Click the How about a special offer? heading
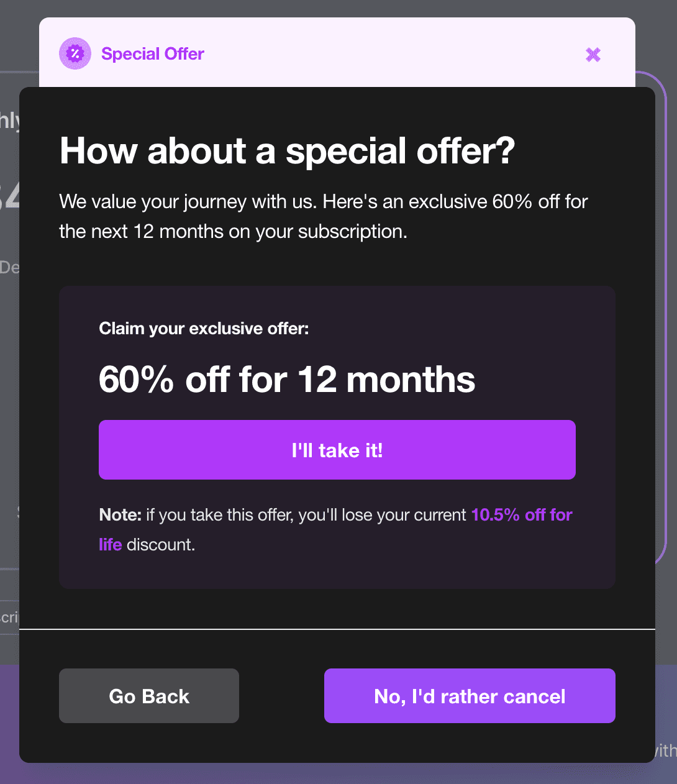Screen dimensions: 677x784 (x=287, y=151)
